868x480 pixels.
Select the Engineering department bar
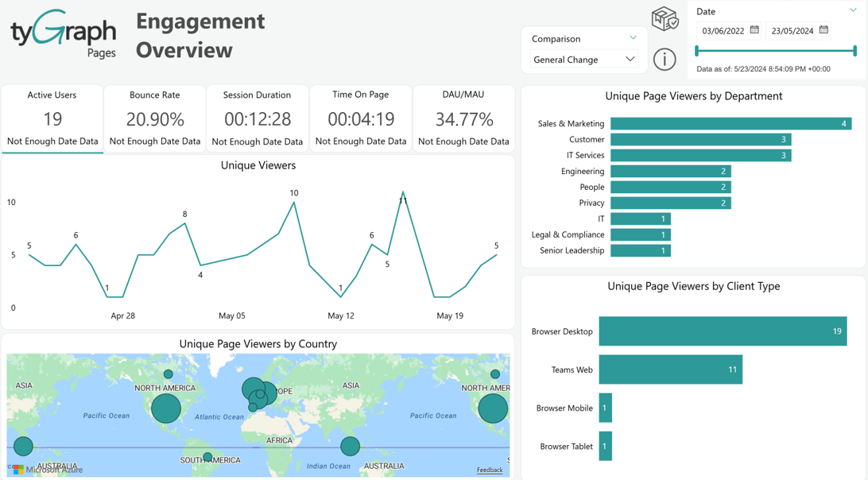point(671,171)
